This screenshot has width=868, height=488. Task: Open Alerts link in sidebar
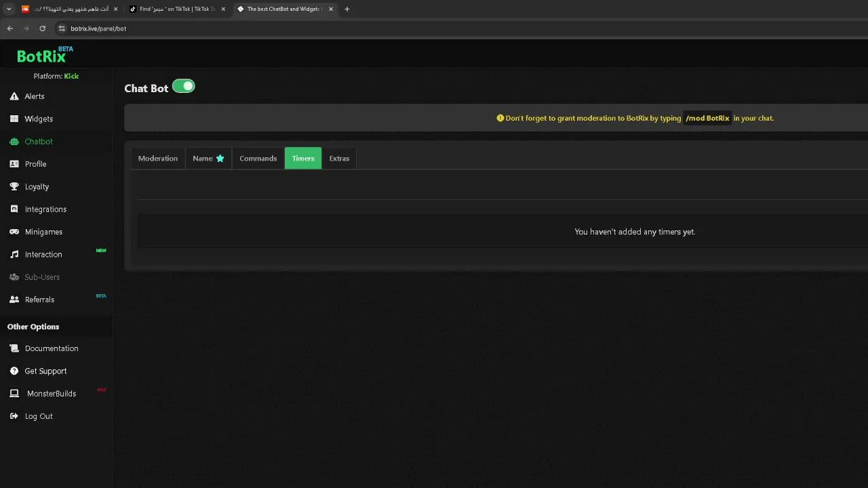click(x=35, y=96)
